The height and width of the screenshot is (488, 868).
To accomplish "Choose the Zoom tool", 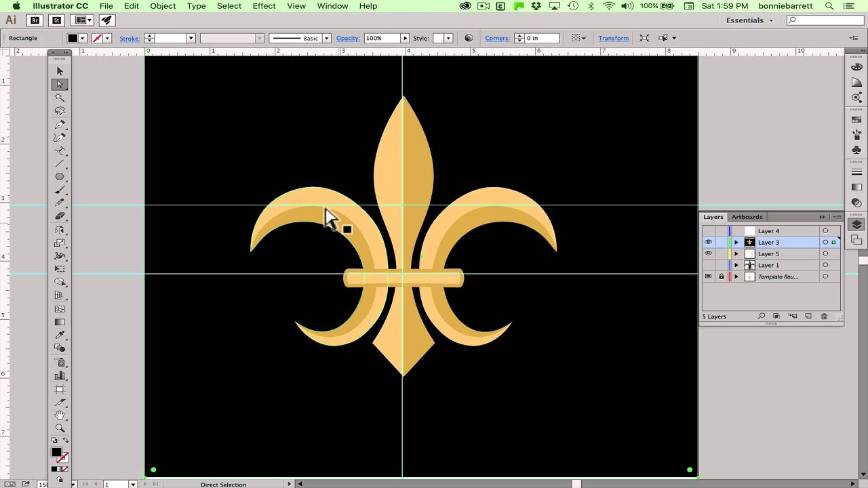I will [60, 428].
